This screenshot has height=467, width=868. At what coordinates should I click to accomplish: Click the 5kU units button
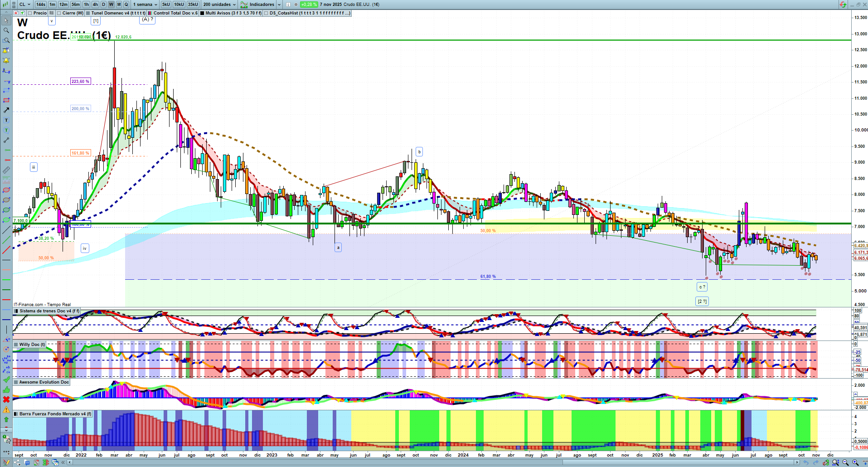pos(166,5)
